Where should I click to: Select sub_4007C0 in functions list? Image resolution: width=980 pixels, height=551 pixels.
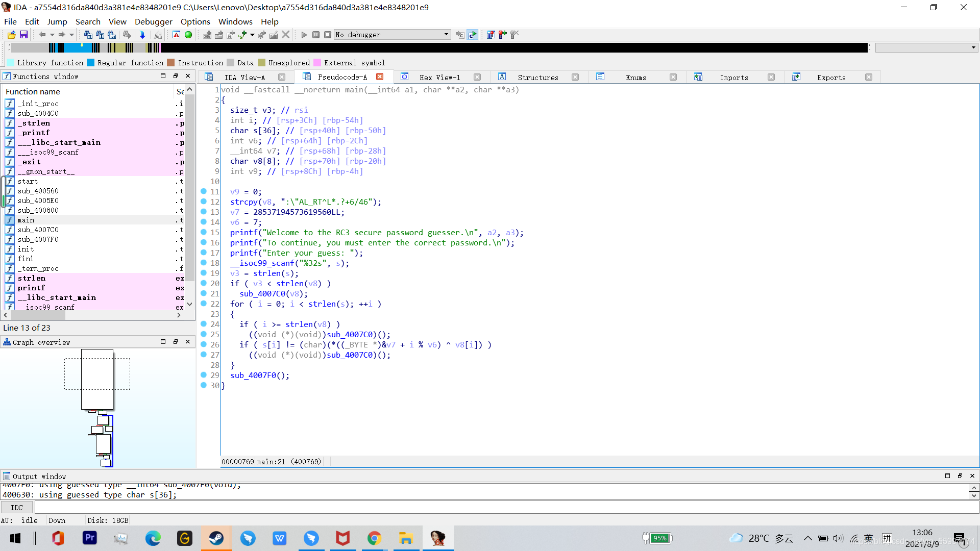38,230
